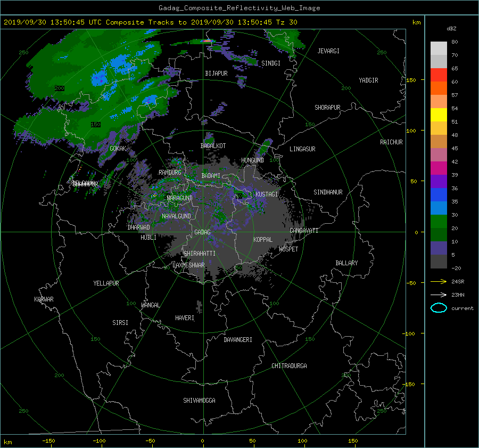
Task: Click the 23MN legend text
Action: click(x=458, y=295)
